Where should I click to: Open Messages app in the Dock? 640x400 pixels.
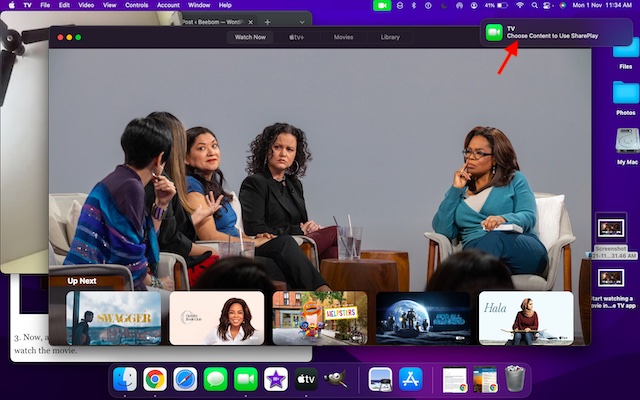click(x=216, y=379)
